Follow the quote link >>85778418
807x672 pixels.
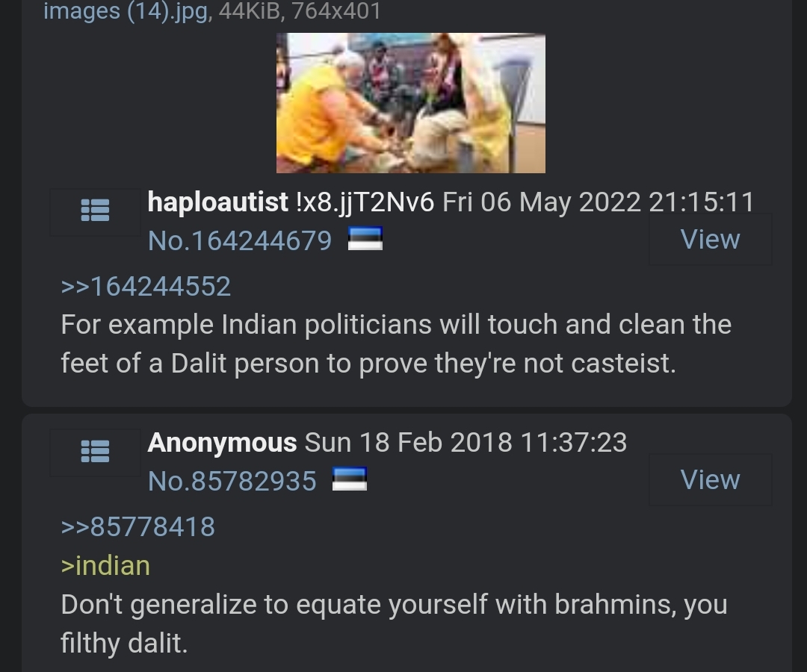138,527
